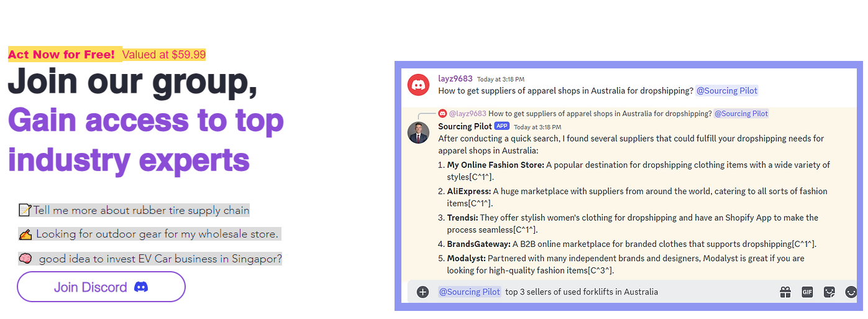Click the APP badge beside Sourcing Pilot
This screenshot has height=319, width=868.
(502, 126)
